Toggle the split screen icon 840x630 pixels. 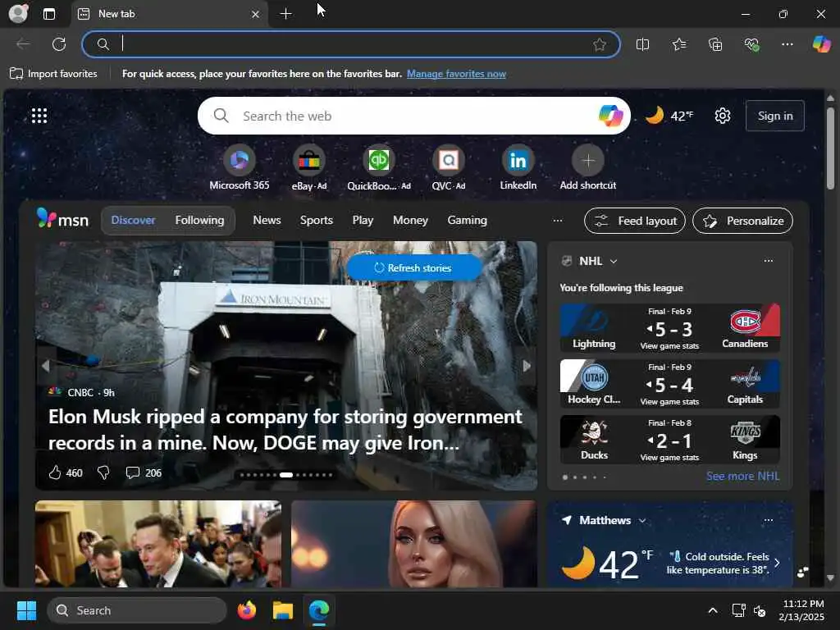642,44
